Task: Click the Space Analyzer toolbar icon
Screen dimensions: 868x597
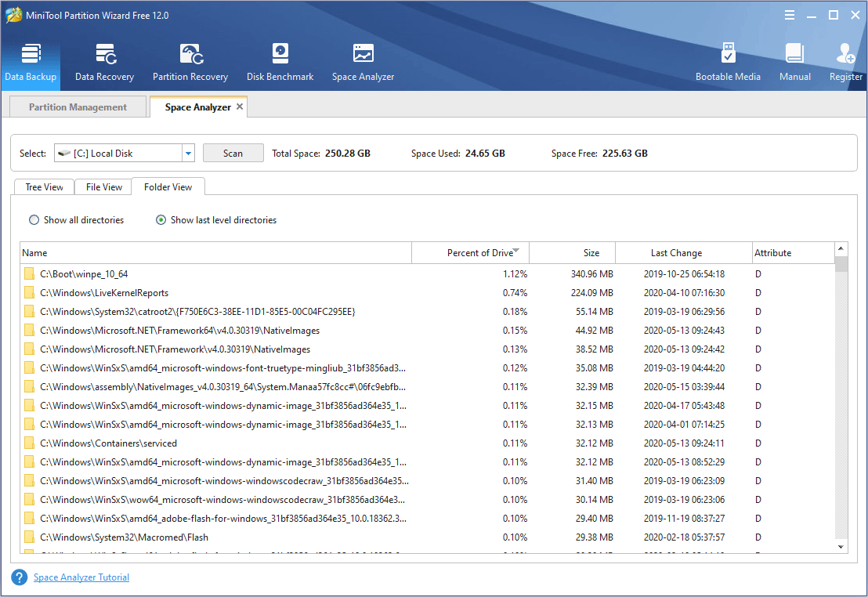Action: tap(363, 63)
